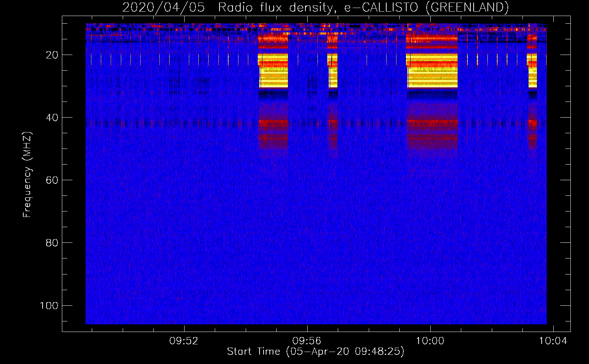589x364 pixels.
Task: Click the widest yellow burst near 10:00
Action: [432, 71]
